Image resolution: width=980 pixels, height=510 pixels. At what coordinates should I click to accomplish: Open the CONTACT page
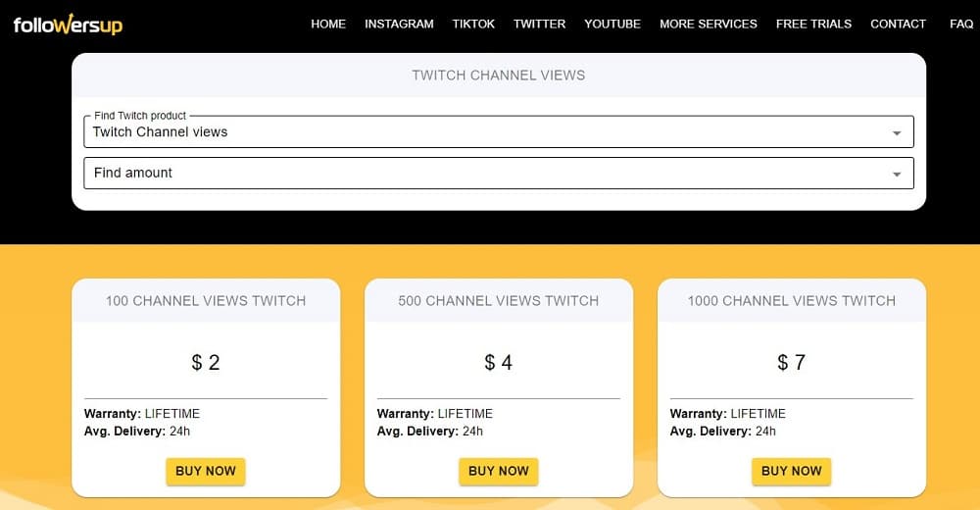(898, 24)
